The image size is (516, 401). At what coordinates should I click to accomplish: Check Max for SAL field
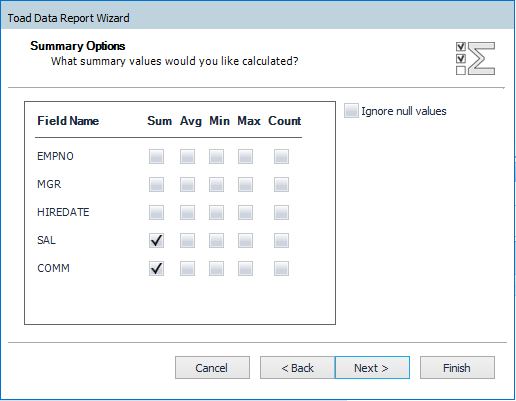[245, 240]
